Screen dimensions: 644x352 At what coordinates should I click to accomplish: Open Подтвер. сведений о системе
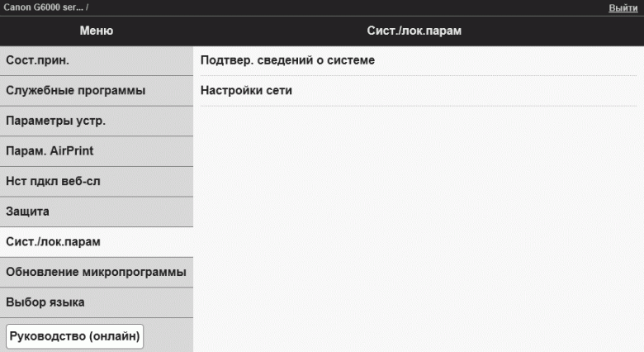point(288,60)
